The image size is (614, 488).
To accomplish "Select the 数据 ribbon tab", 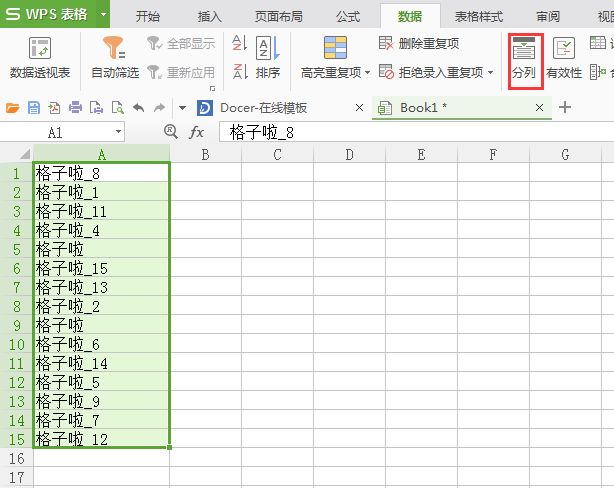I will (x=410, y=16).
